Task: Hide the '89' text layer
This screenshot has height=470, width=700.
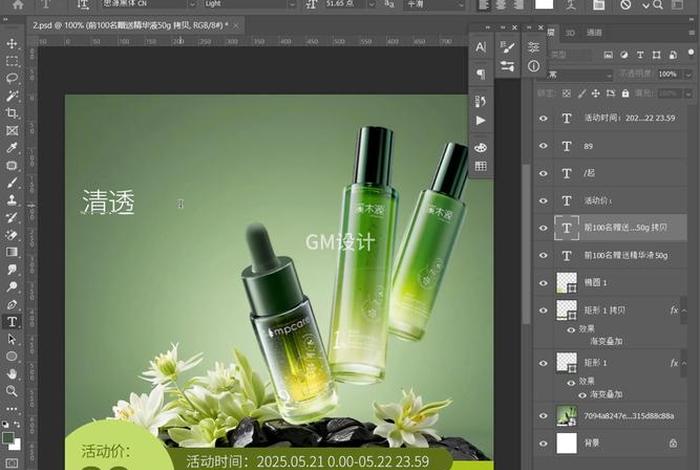Action: (x=544, y=144)
